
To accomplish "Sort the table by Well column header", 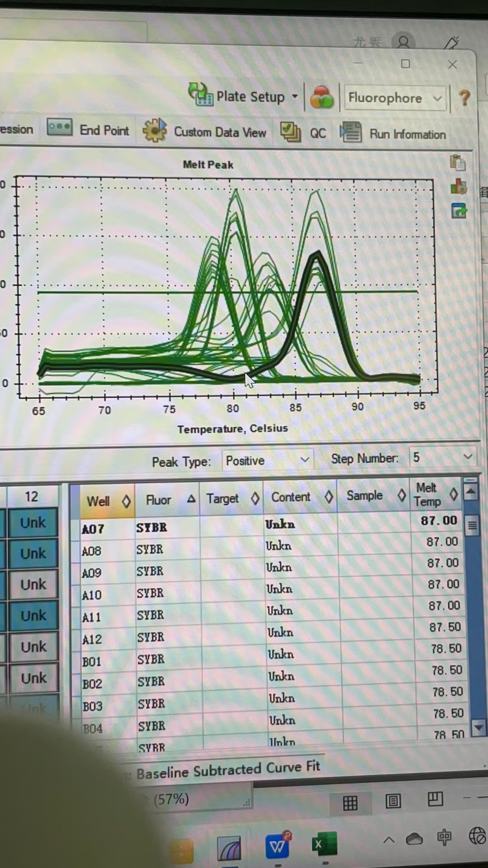I will (x=108, y=501).
